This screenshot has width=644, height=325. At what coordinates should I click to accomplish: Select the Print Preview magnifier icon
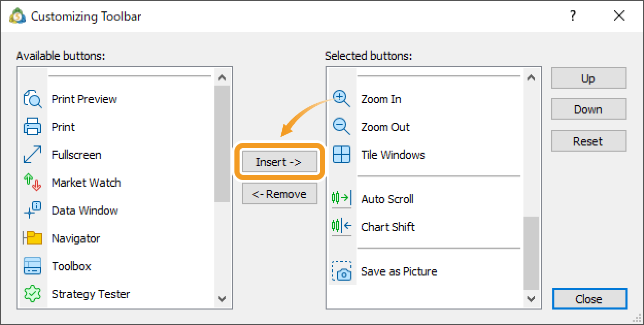coord(32,99)
